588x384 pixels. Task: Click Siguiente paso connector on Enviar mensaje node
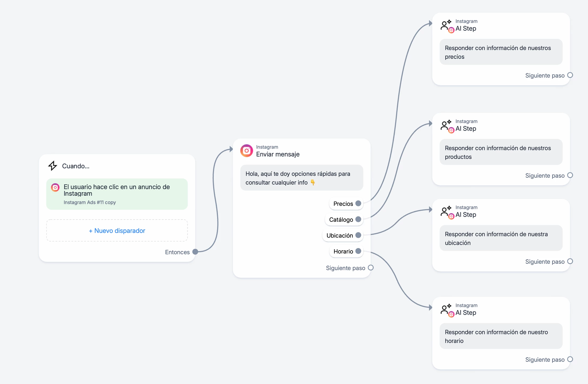tap(371, 268)
